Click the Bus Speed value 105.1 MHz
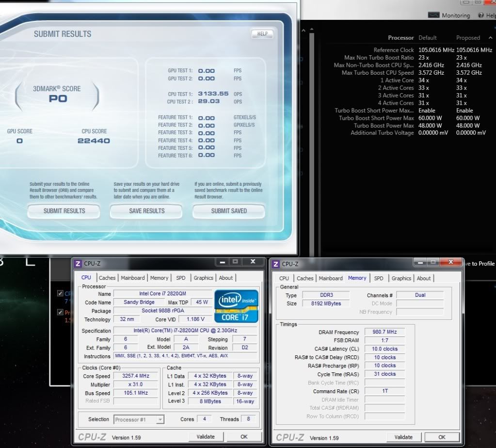 tap(136, 393)
